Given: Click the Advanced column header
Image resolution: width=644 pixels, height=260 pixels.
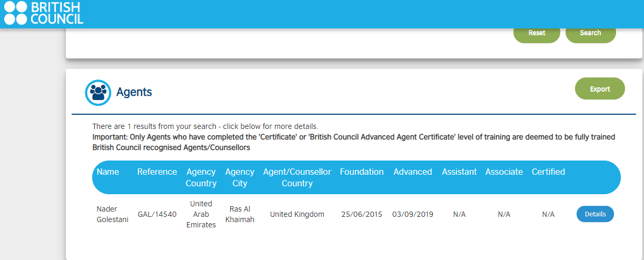Looking at the screenshot, I should coord(413,172).
